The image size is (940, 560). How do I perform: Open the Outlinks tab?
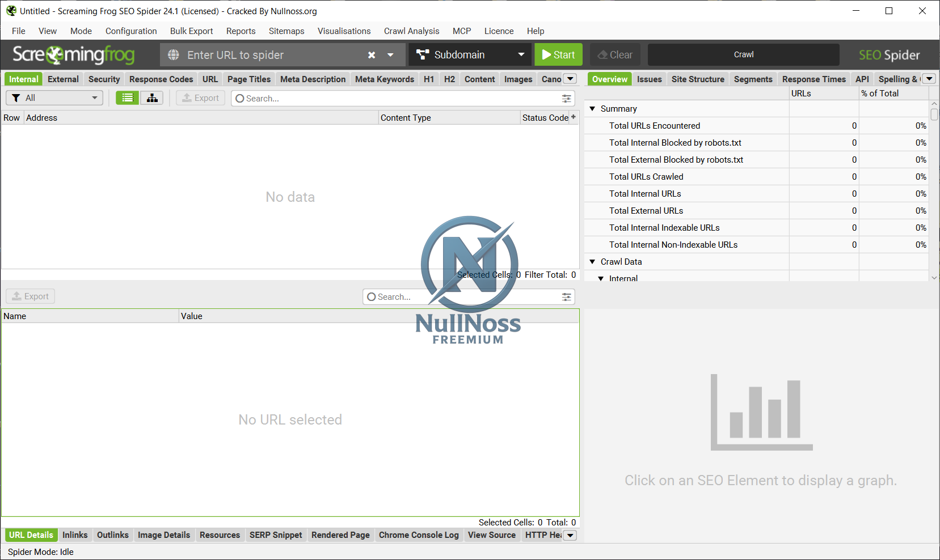[x=113, y=535]
